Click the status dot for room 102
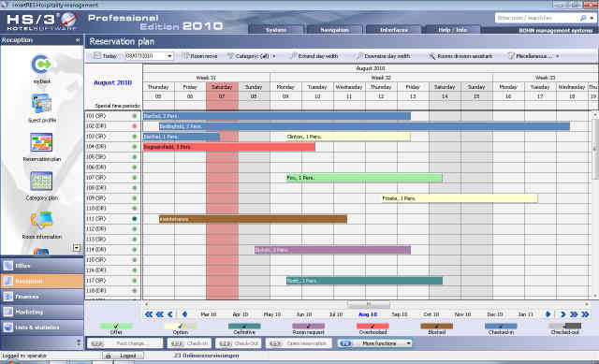This screenshot has height=364, width=599. [x=135, y=126]
